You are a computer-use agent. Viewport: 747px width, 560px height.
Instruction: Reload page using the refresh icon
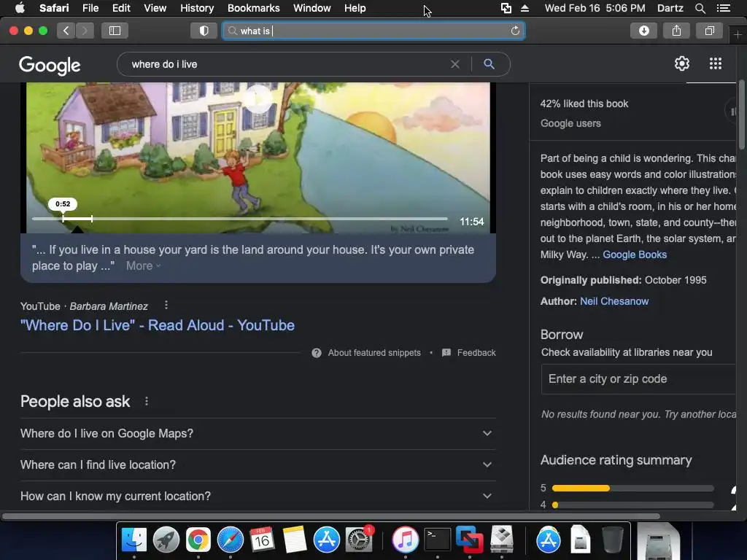[x=515, y=31]
